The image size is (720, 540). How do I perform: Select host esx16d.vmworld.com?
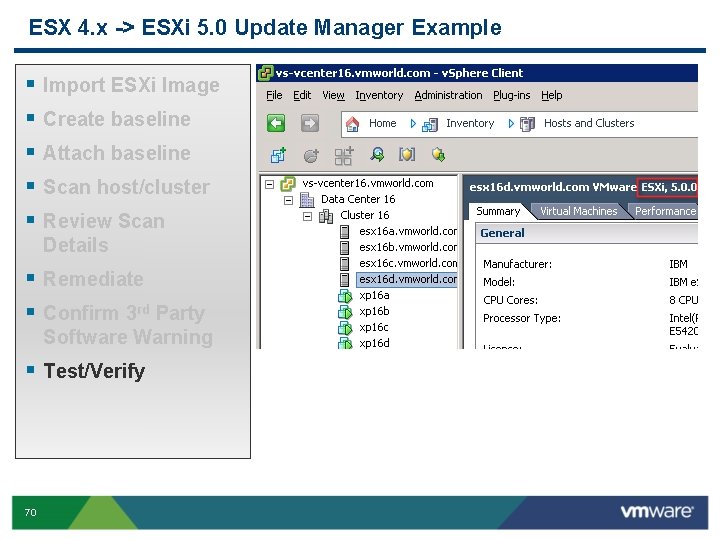point(407,280)
